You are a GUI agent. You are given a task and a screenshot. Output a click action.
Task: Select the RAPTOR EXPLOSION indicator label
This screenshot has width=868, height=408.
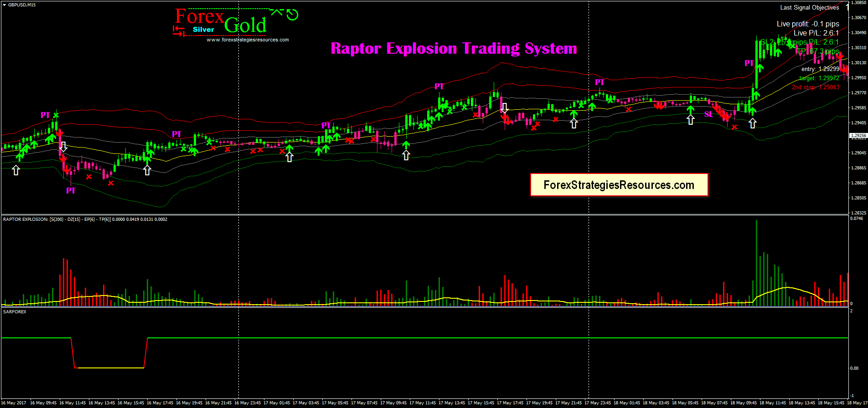tap(85, 219)
